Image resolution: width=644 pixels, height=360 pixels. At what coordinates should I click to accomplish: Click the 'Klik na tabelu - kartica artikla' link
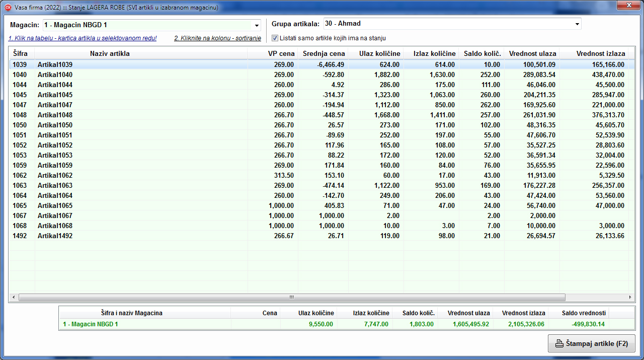click(83, 38)
